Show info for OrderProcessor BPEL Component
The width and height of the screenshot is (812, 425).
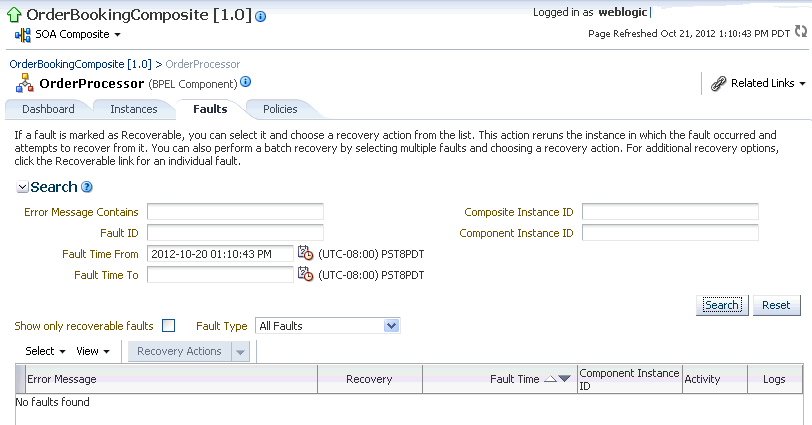(246, 82)
